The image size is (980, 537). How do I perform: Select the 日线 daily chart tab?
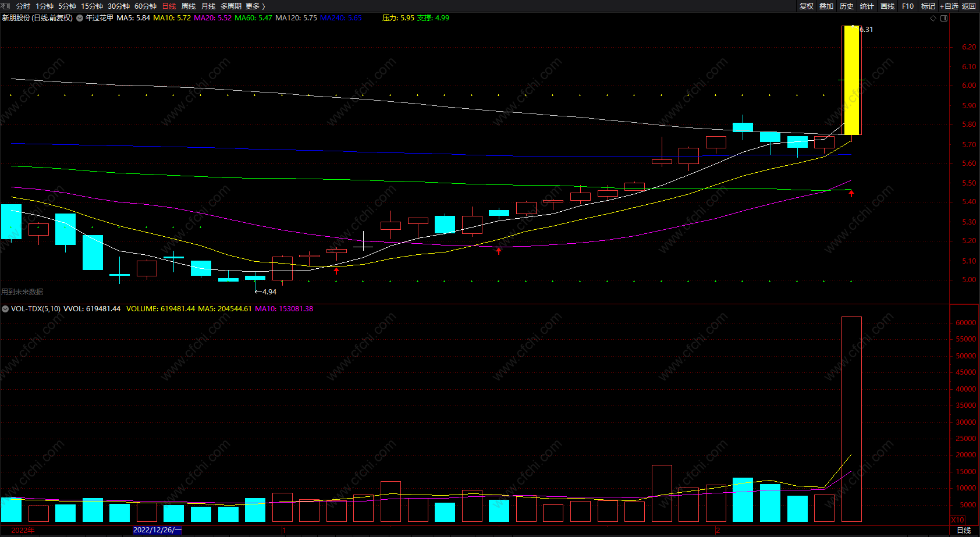pyautogui.click(x=169, y=6)
